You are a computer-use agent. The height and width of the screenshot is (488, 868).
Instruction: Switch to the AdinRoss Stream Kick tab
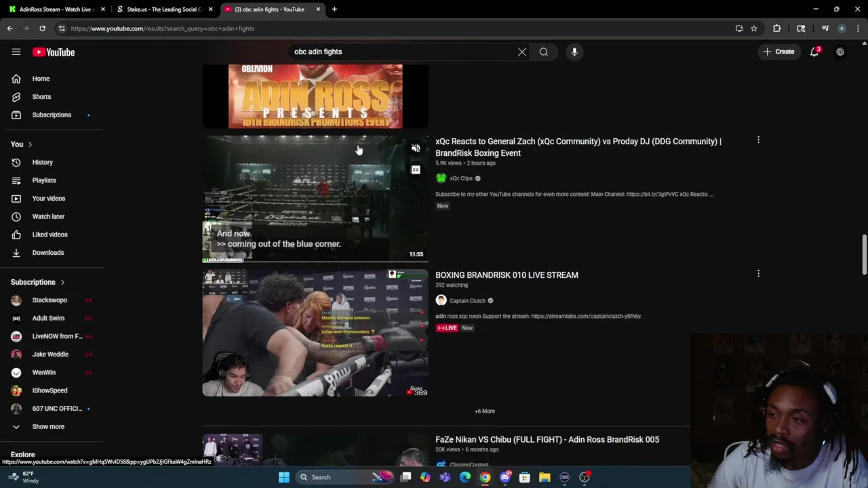click(x=56, y=9)
